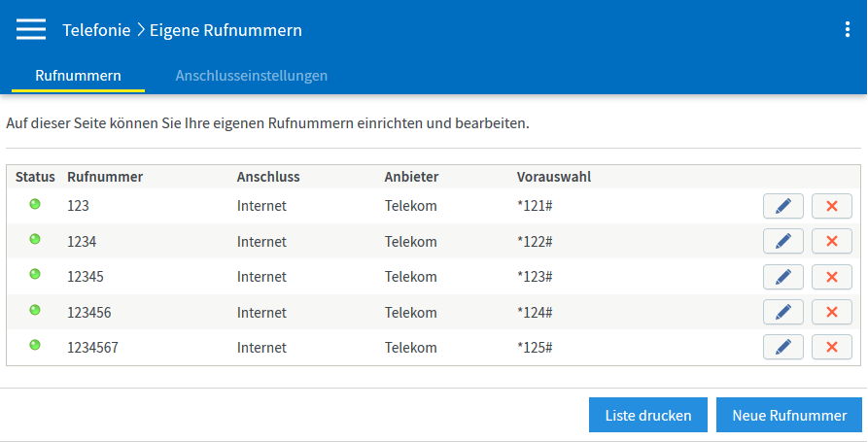The image size is (868, 442).
Task: Click the Rufnummer column header
Action: (105, 177)
